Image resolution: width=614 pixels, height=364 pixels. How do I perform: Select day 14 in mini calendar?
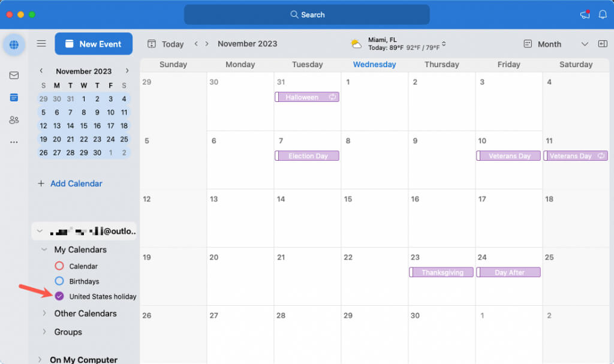click(x=71, y=126)
